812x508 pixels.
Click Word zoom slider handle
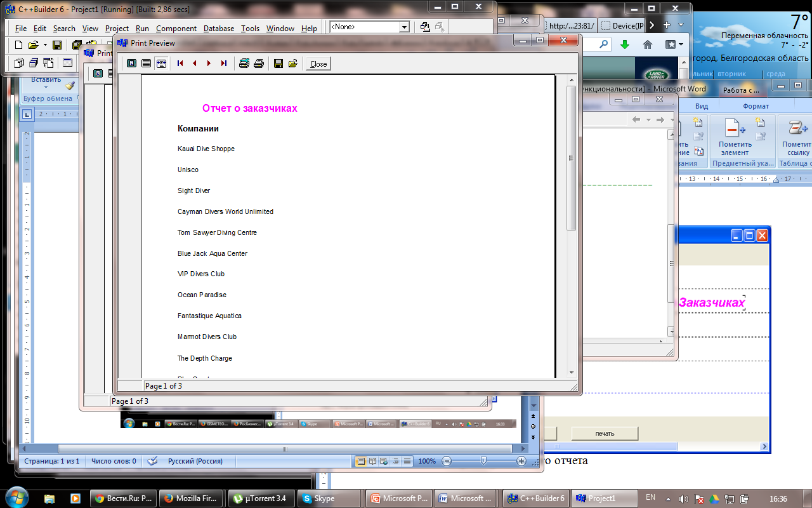[x=484, y=461]
